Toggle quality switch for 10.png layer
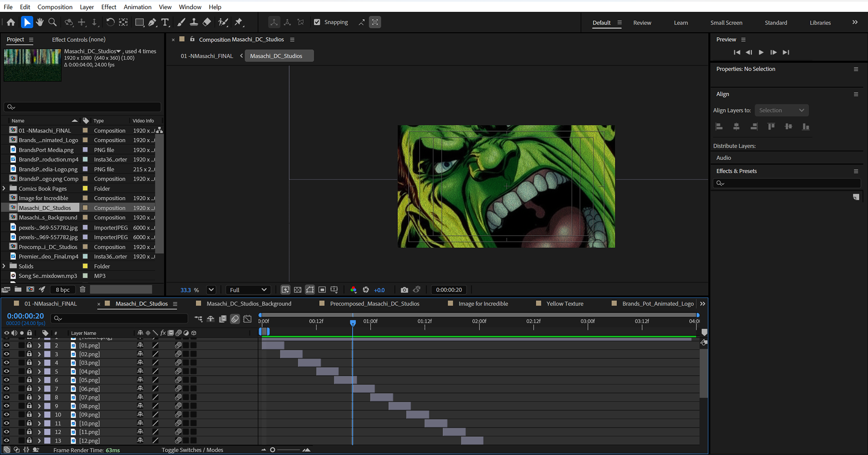Image resolution: width=868 pixels, height=455 pixels. (x=155, y=423)
